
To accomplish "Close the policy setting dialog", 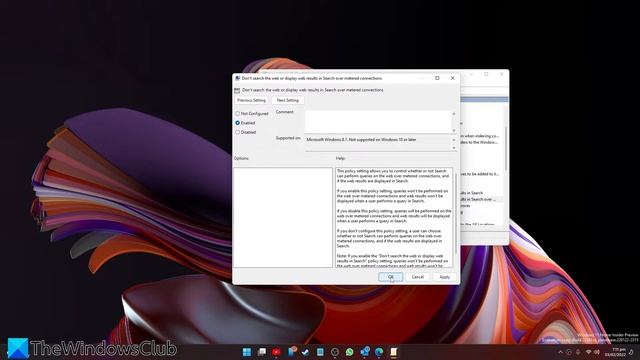I will point(452,78).
